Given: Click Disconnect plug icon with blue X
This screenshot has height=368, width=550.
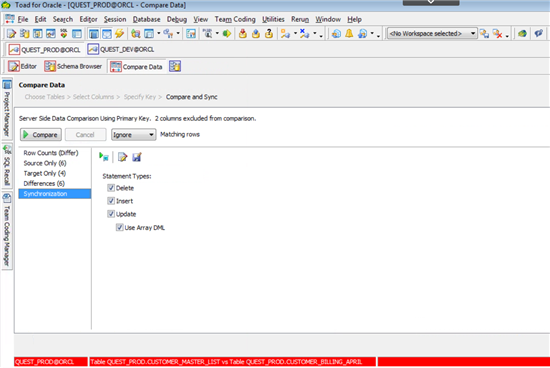Looking at the screenshot, I should coord(304,34).
